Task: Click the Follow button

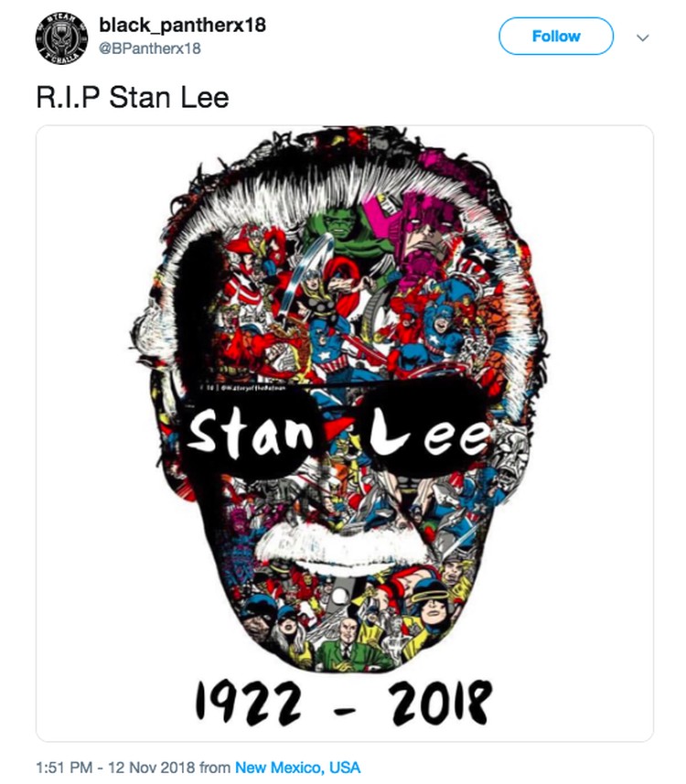Action: click(x=555, y=36)
